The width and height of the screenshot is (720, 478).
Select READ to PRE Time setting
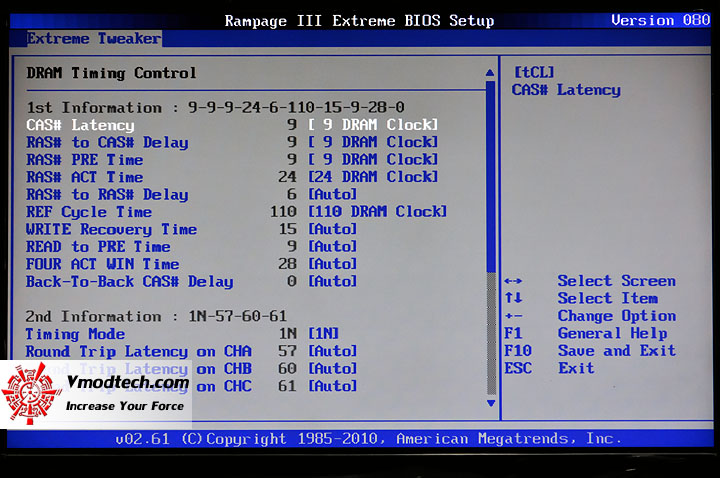coord(98,247)
